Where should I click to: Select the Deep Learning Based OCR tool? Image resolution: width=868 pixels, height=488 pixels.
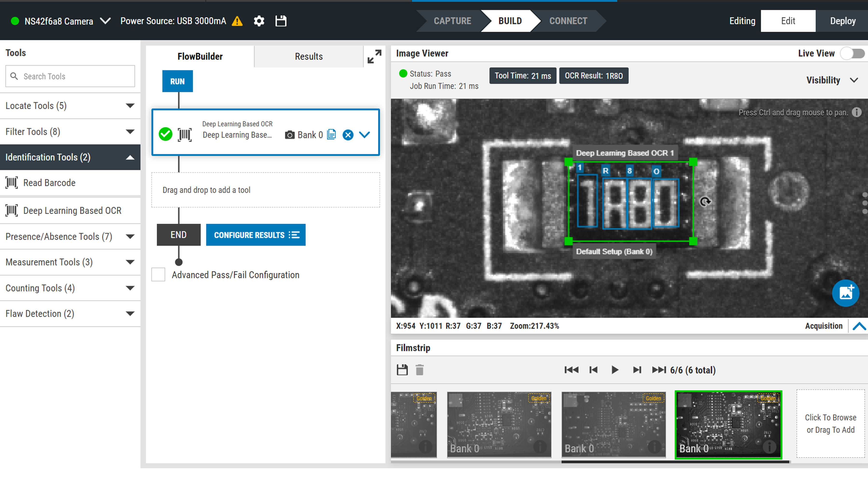pyautogui.click(x=72, y=210)
